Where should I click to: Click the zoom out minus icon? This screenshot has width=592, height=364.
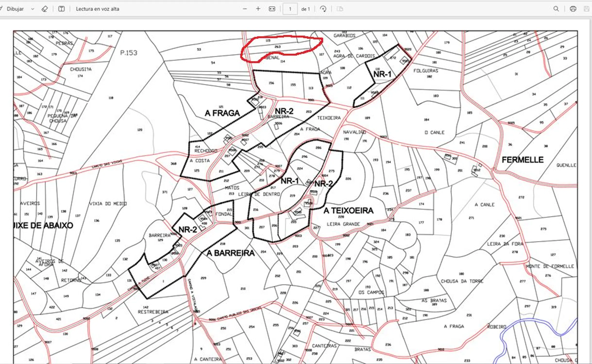(245, 9)
